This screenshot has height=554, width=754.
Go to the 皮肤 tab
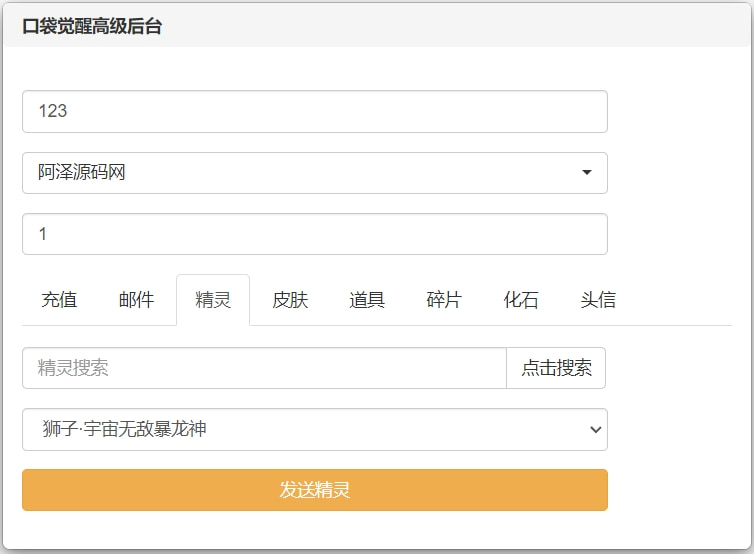[x=290, y=300]
